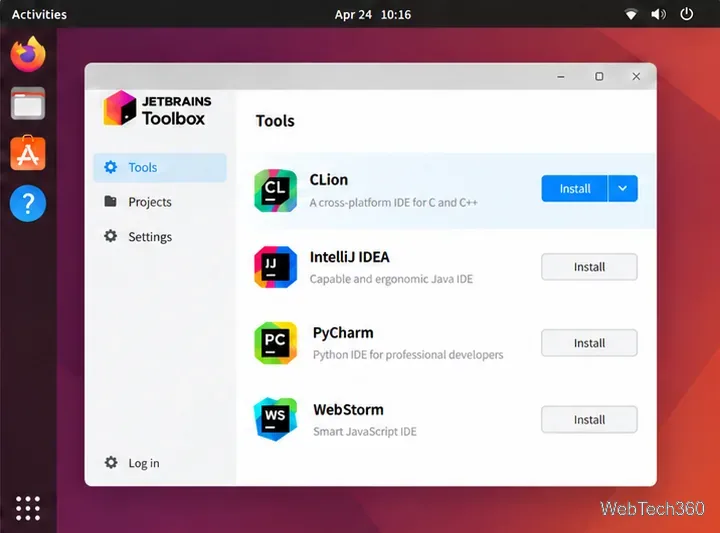
Task: Click the gear icon beside Log in
Action: [x=111, y=462]
